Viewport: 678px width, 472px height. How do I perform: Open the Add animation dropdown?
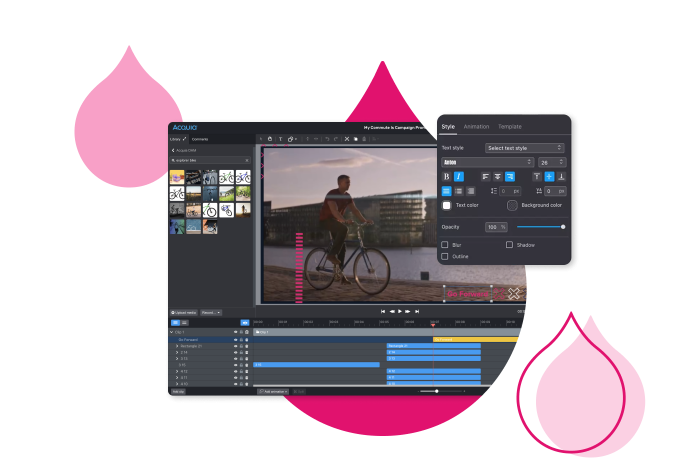[273, 392]
